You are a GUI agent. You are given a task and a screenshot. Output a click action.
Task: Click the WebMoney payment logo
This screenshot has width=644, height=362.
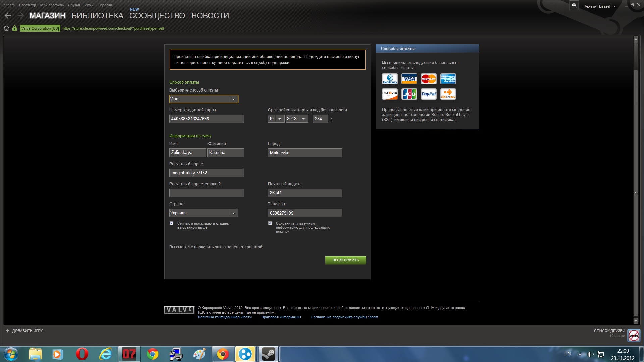[390, 79]
